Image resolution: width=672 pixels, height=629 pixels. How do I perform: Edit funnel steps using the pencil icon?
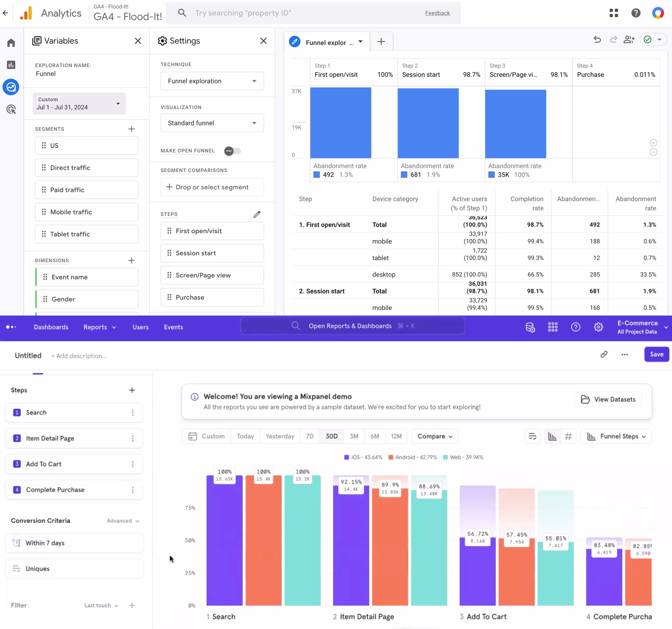pyautogui.click(x=257, y=214)
